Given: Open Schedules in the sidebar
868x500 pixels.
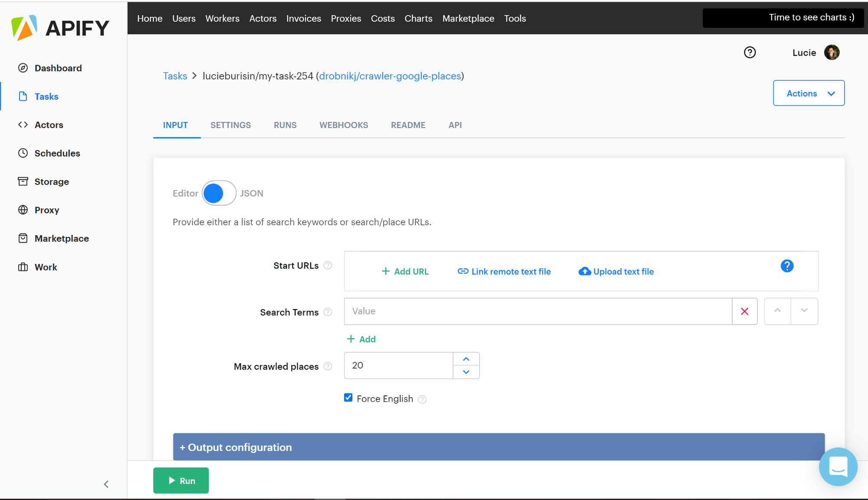Looking at the screenshot, I should (49, 153).
